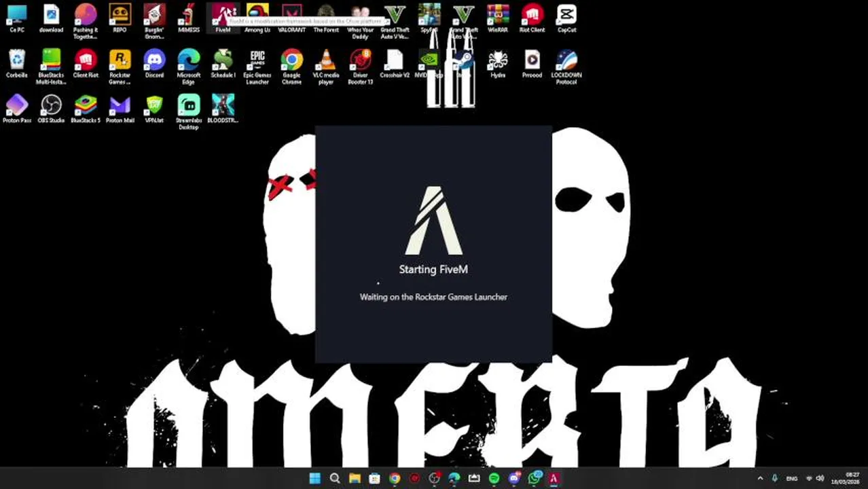Image resolution: width=868 pixels, height=489 pixels.
Task: Open Microsoft Store from the taskbar
Action: pos(374,479)
